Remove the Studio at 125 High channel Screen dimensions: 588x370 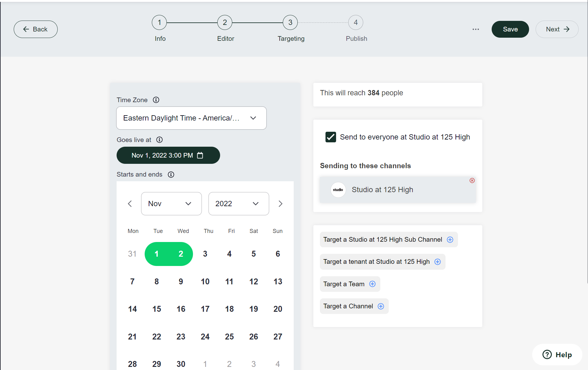[472, 181]
